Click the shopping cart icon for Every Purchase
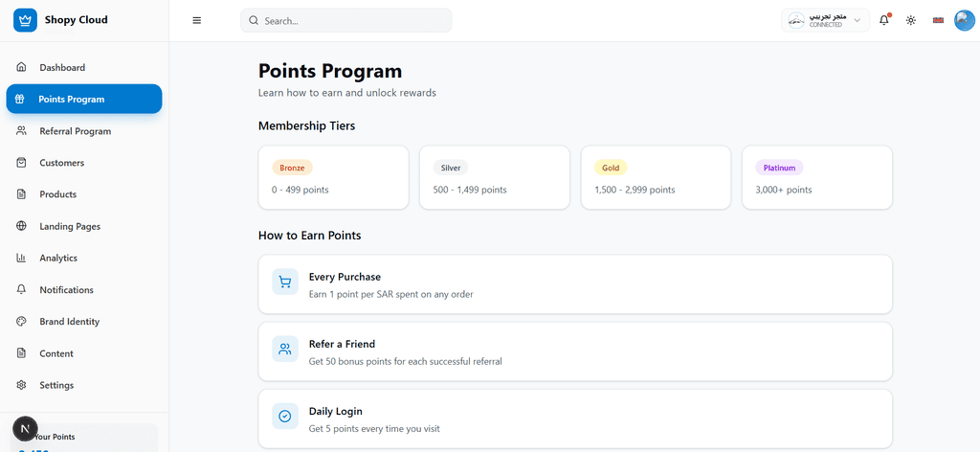This screenshot has height=452, width=980. coord(285,282)
